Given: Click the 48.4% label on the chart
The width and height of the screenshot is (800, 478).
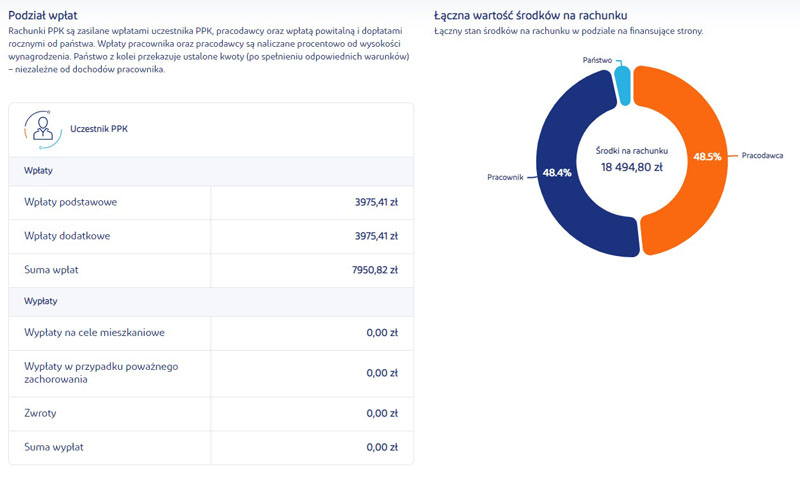Looking at the screenshot, I should click(x=557, y=173).
